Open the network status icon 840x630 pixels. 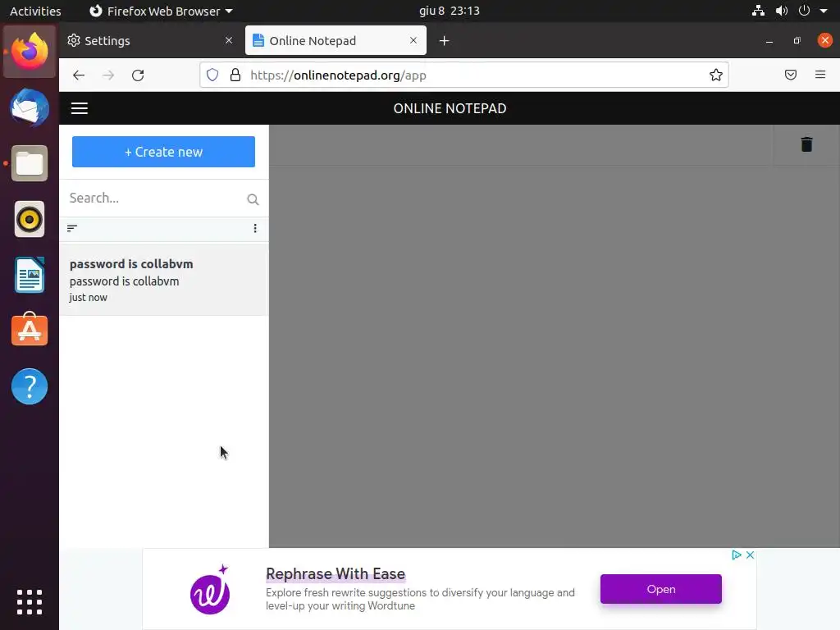tap(758, 11)
